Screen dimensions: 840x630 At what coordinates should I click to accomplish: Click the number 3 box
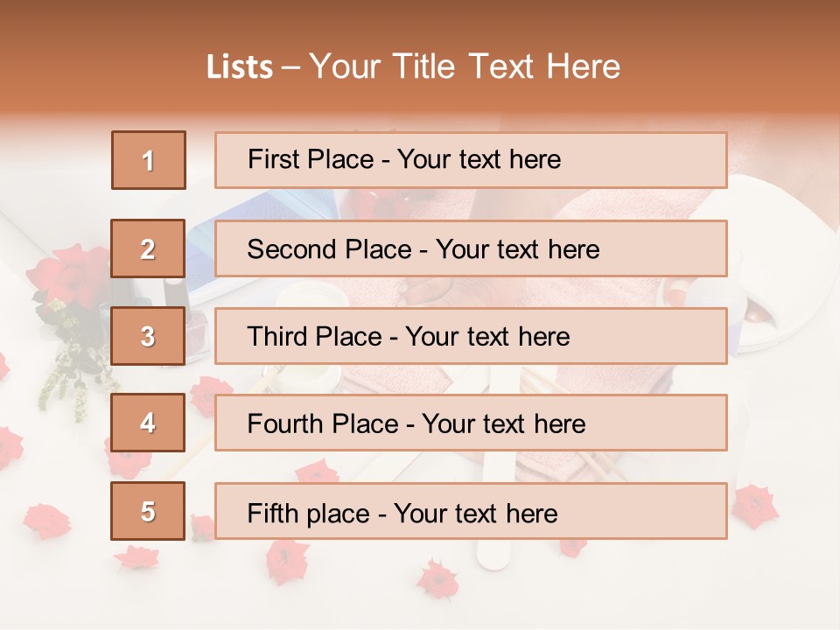coord(148,336)
